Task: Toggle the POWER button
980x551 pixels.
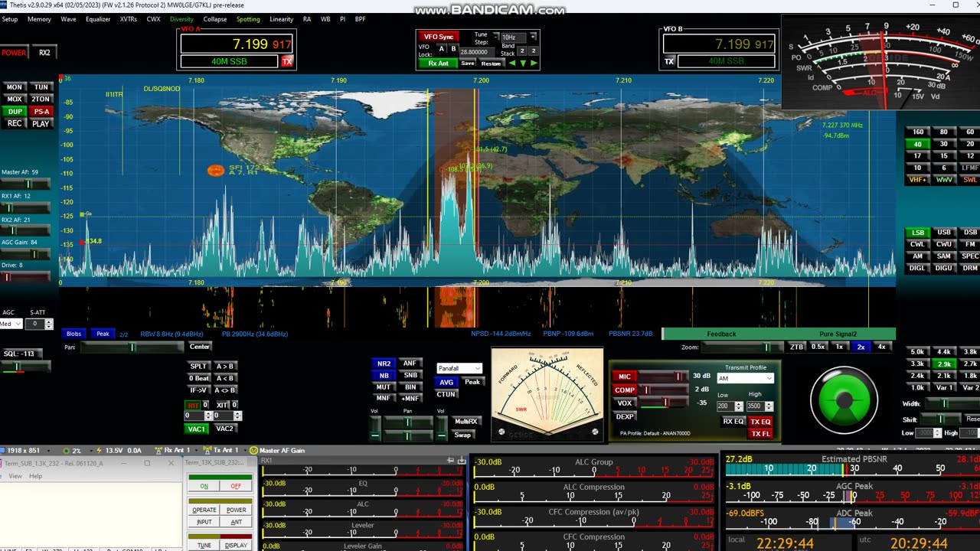Action: 14,53
